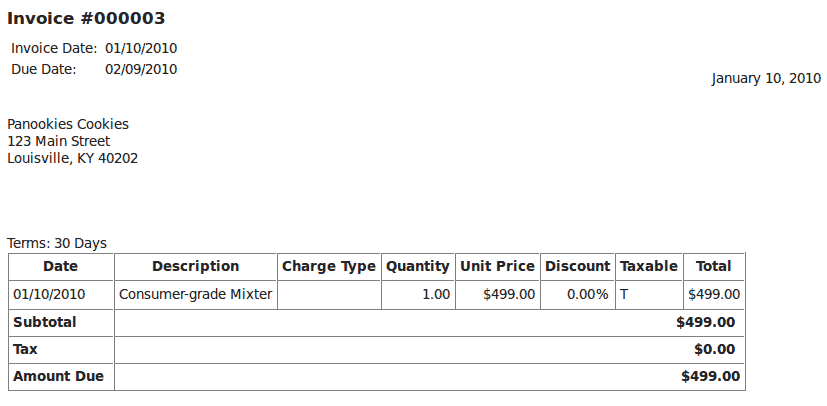This screenshot has height=406, width=827.
Task: Click the 123 Main Street address line
Action: (x=59, y=141)
